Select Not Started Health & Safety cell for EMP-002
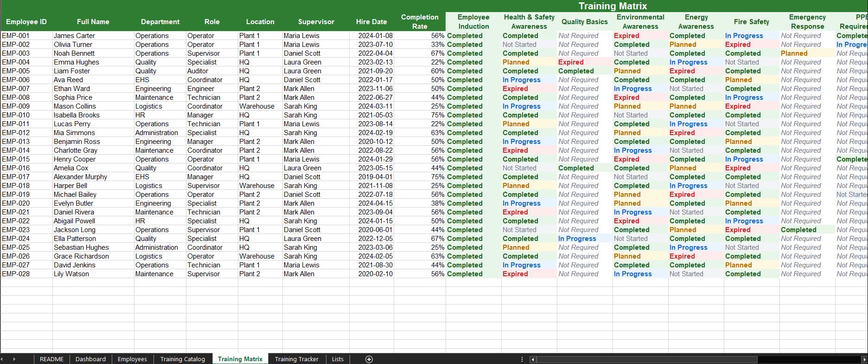 (529, 45)
